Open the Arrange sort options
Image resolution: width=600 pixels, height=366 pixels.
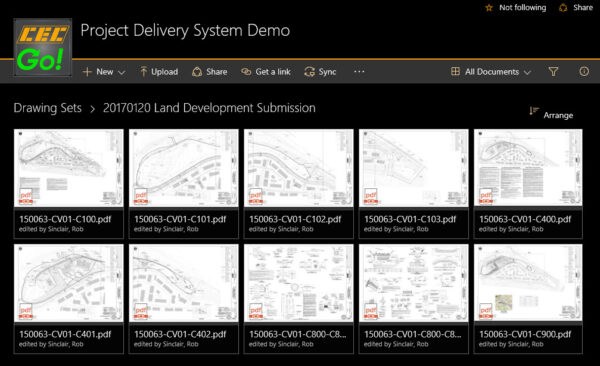[x=551, y=114]
